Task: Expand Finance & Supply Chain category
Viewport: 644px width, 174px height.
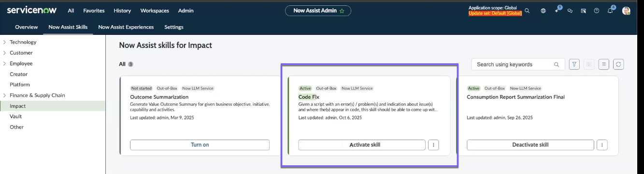Action: pos(5,95)
